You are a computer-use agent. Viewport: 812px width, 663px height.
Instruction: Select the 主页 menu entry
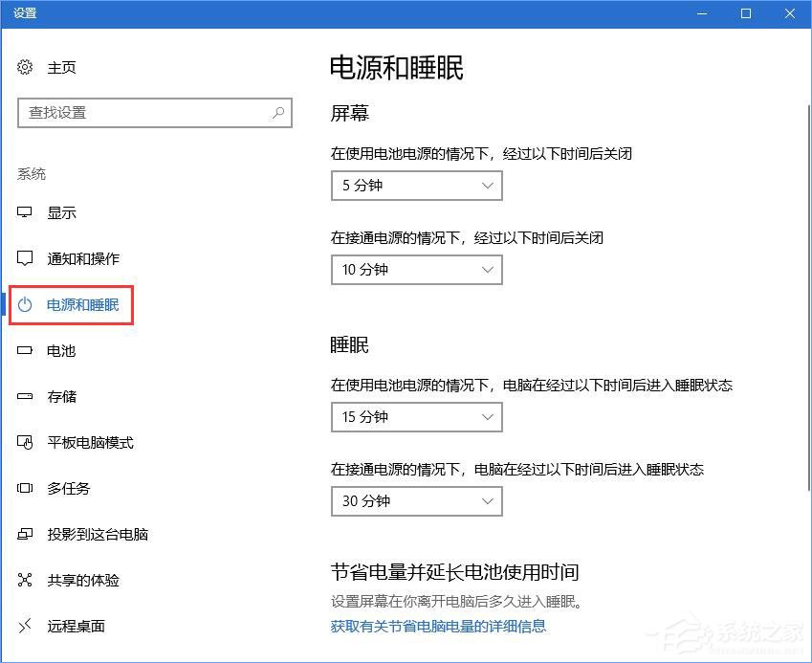(61, 67)
